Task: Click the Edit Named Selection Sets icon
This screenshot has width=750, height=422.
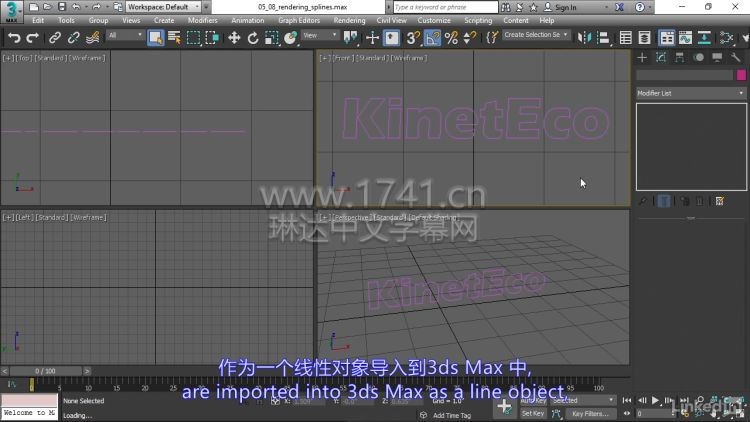Action: pos(492,37)
